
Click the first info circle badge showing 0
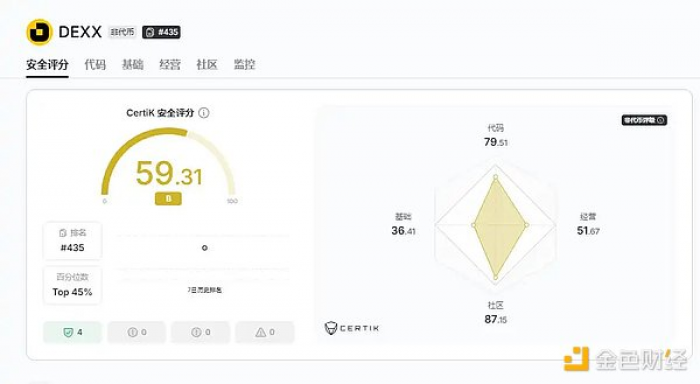[x=137, y=332]
